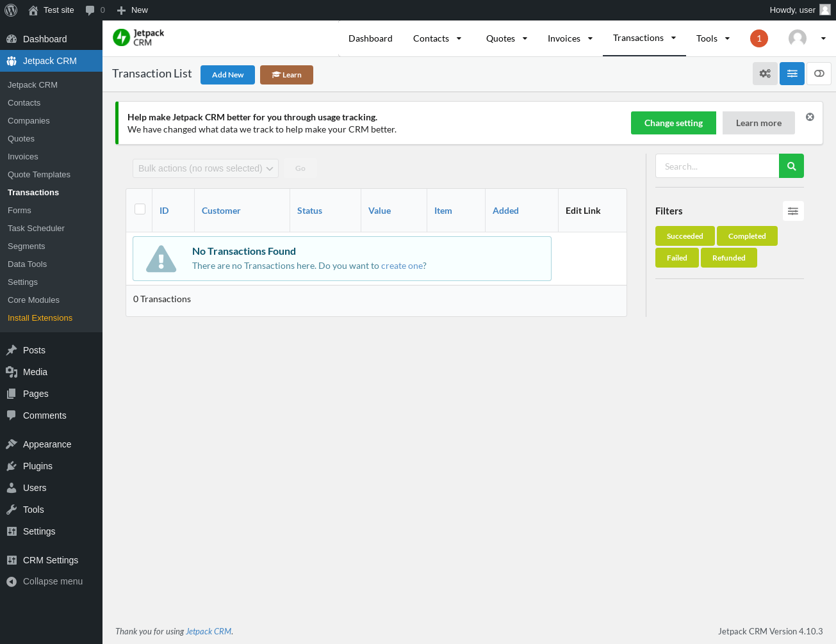
Task: Toggle the Succeeded filter
Action: (685, 236)
